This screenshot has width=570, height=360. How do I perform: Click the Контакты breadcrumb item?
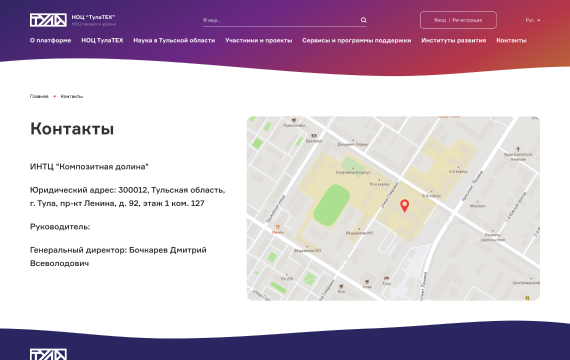[72, 96]
